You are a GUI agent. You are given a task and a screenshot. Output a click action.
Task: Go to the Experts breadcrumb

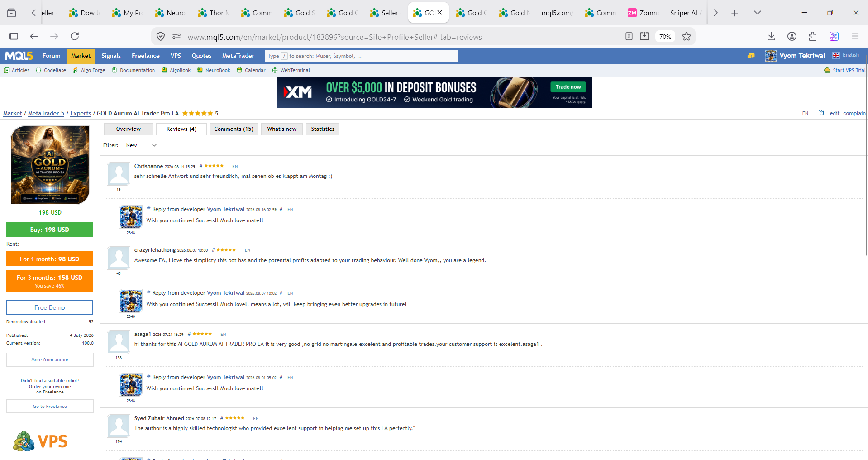[81, 113]
